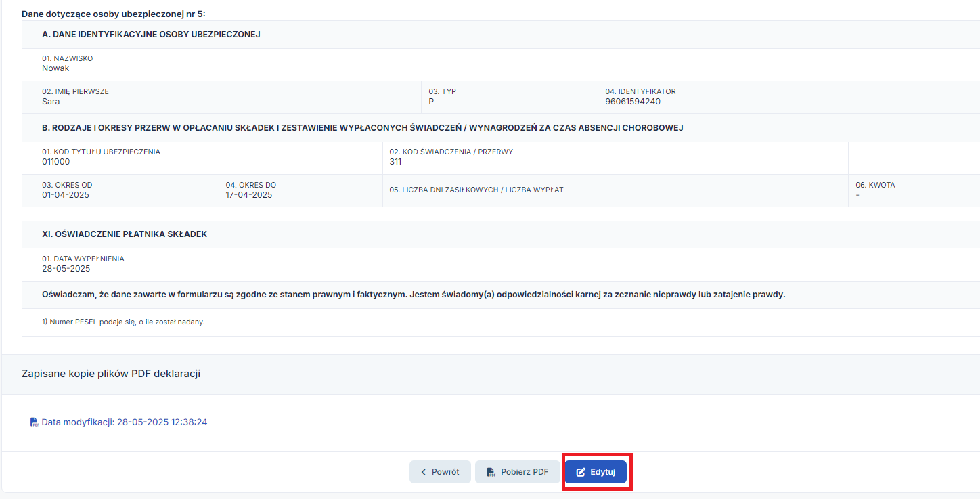Image resolution: width=980 pixels, height=499 pixels.
Task: Click the PDF file icon beside Data modyfikacji
Action: tap(35, 422)
